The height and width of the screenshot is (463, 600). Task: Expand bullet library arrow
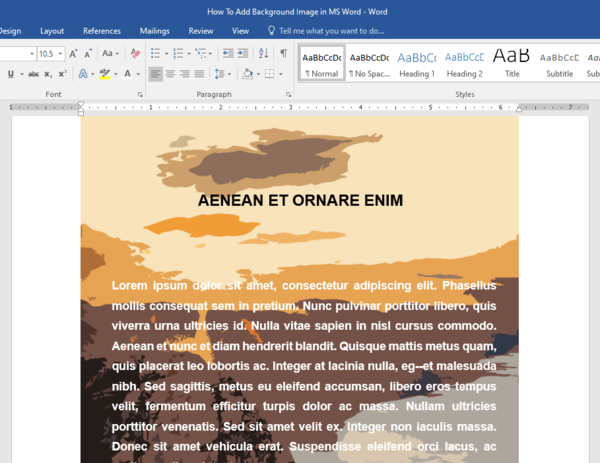coord(166,54)
